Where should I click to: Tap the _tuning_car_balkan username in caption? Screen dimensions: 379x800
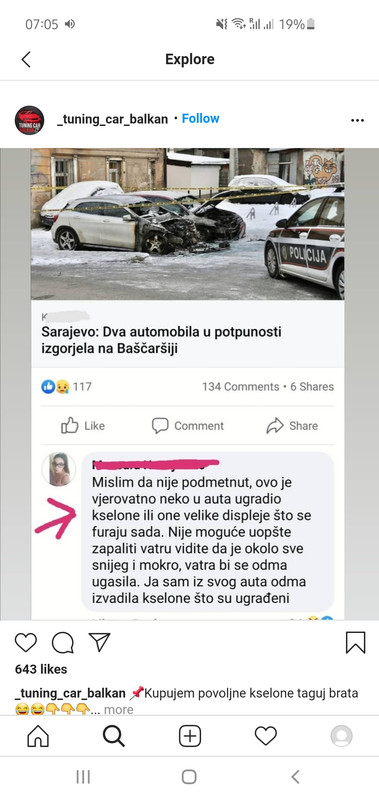[x=70, y=693]
